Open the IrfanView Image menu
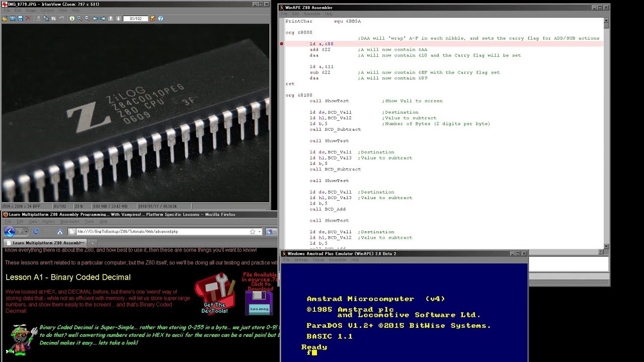 31,10
